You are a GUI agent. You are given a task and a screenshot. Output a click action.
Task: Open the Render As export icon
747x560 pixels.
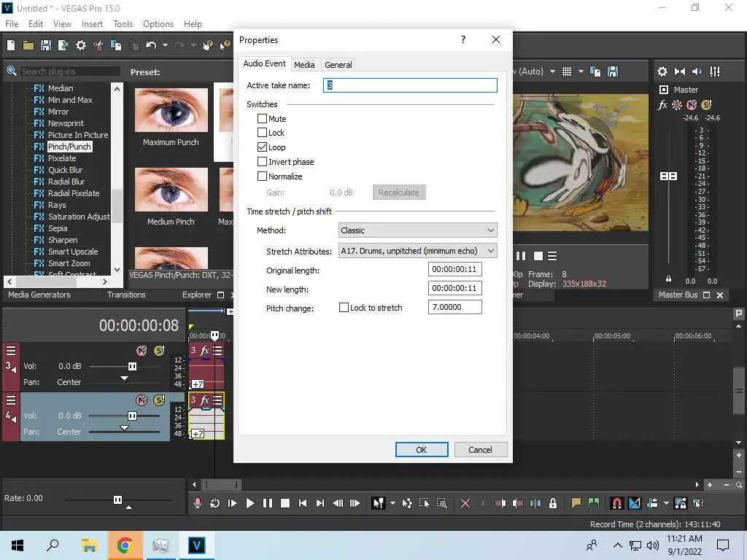[x=63, y=45]
